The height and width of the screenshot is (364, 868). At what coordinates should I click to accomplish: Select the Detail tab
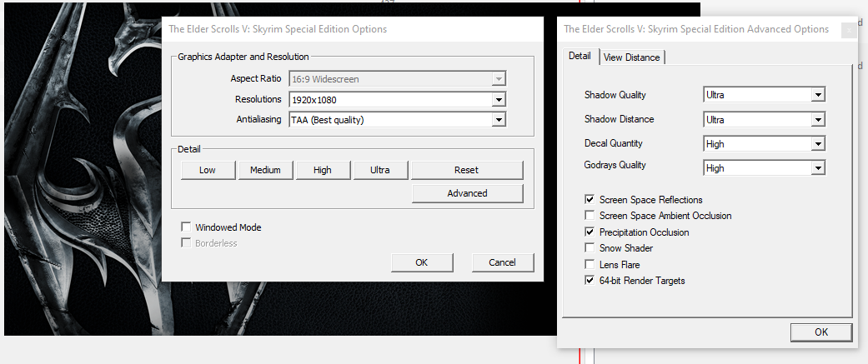click(580, 56)
